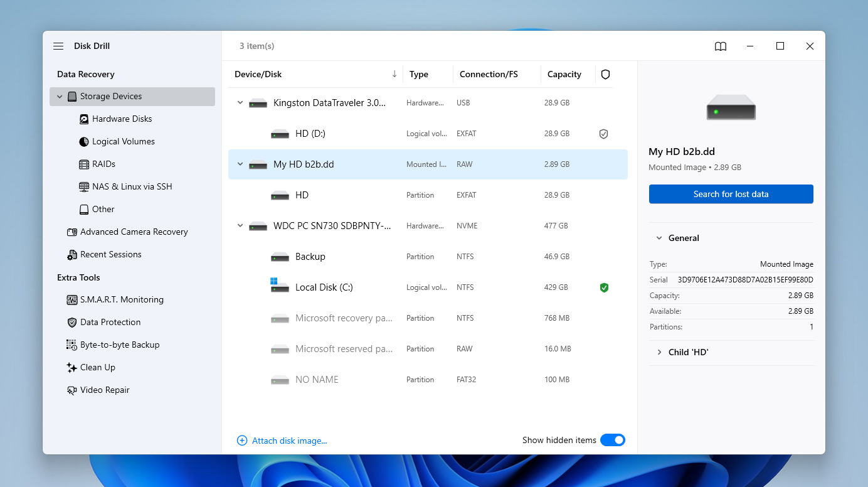Expand the Child 'HD' section

(659, 353)
